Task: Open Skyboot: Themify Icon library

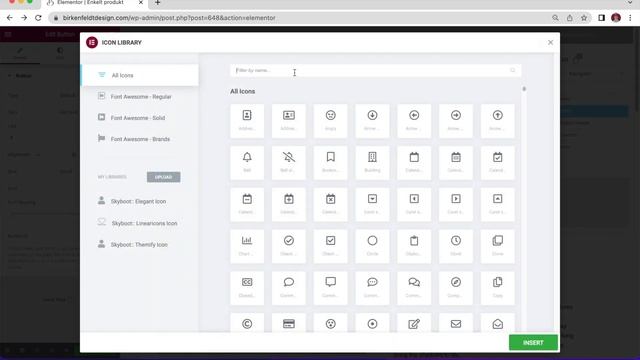Action: click(x=140, y=244)
